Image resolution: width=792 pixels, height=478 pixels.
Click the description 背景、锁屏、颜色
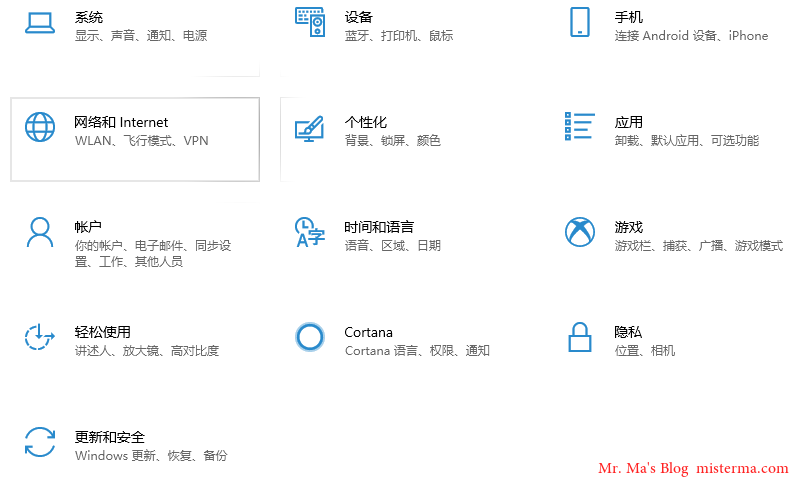(x=393, y=141)
